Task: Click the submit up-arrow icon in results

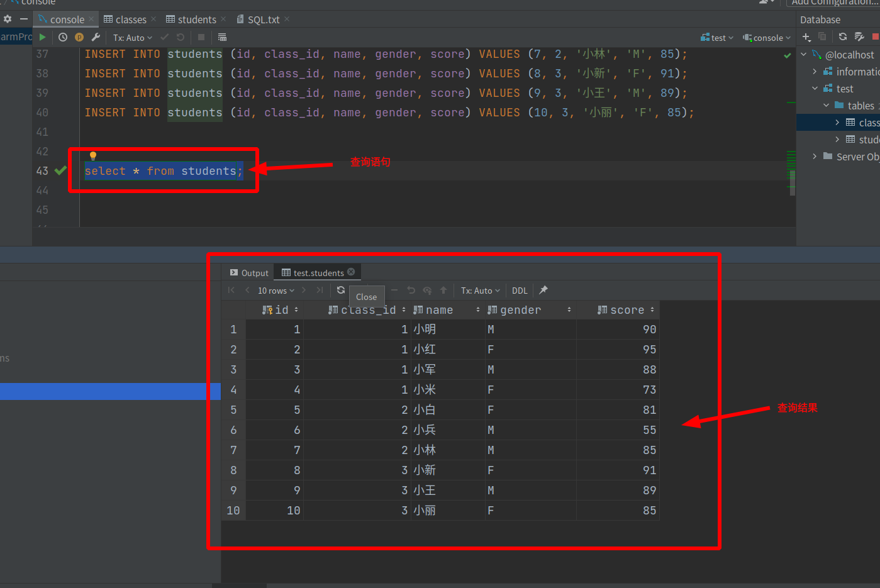Action: (x=443, y=290)
